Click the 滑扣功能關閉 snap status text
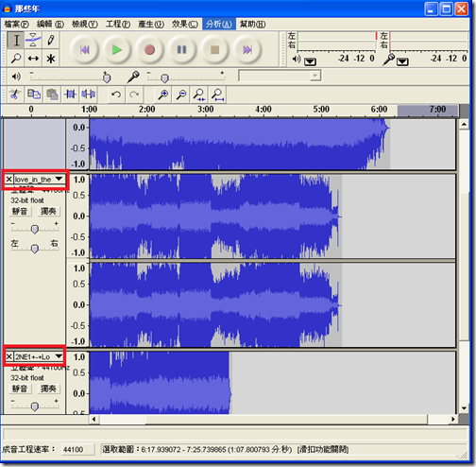This screenshot has width=476, height=467. pyautogui.click(x=323, y=449)
